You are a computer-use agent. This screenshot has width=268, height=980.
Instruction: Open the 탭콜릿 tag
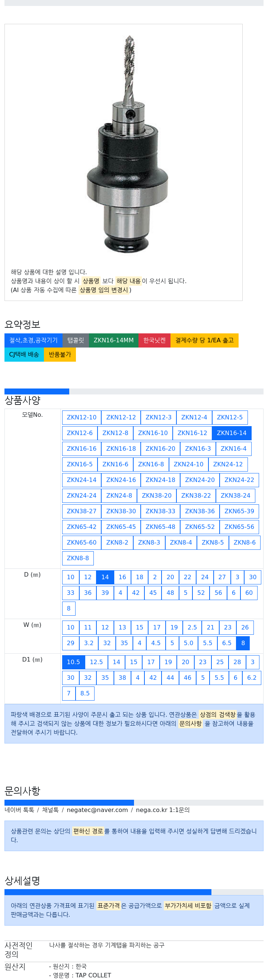click(76, 340)
